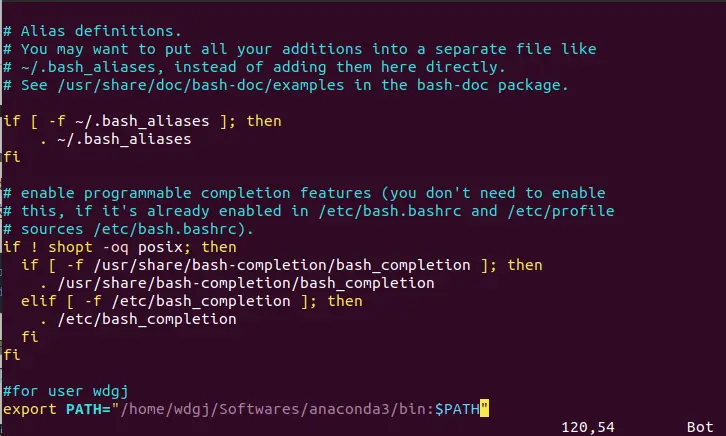This screenshot has height=436, width=726.
Task: Click the '. ~/.bash_aliases' source line
Action: [x=115, y=139]
